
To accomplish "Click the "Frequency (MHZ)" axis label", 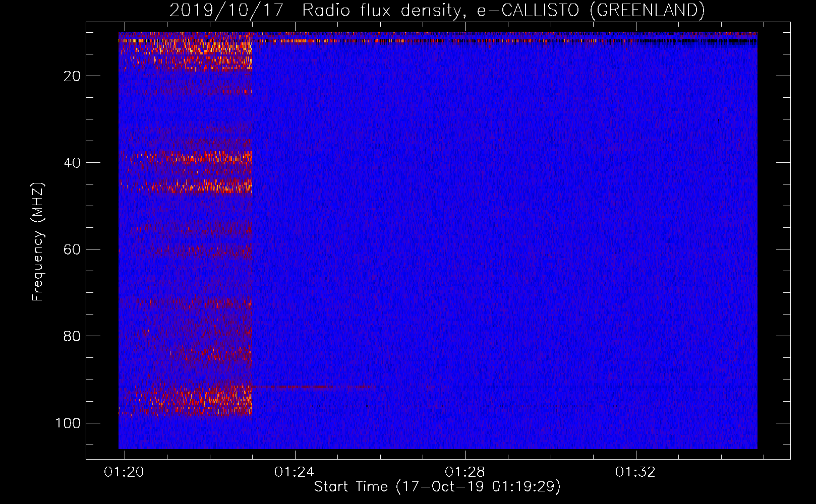I will coord(38,241).
